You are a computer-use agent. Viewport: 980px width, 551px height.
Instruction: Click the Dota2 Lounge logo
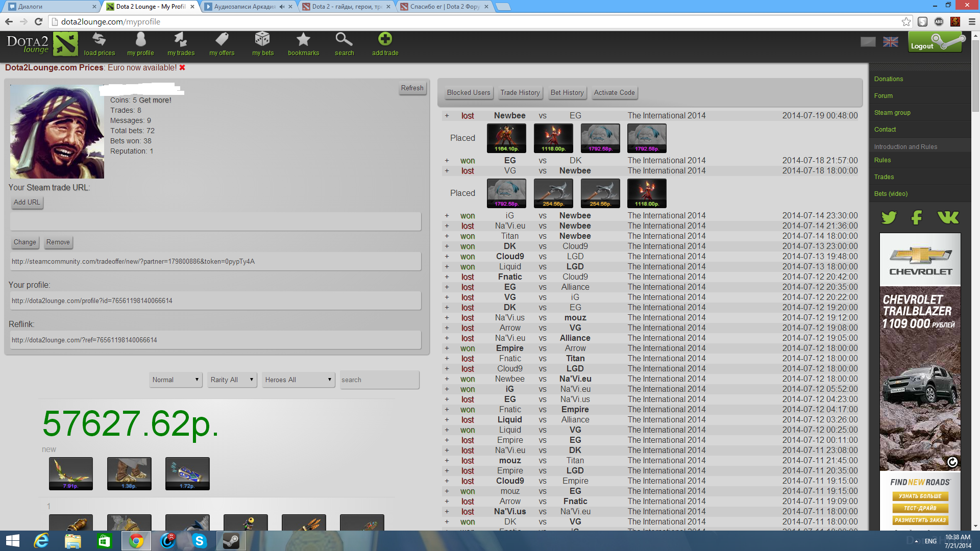(42, 44)
